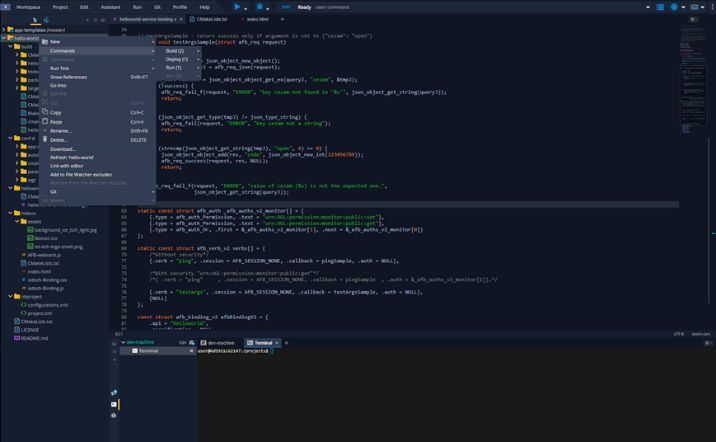This screenshot has height=442, width=716.
Task: Open the Help menu
Action: [205, 7]
